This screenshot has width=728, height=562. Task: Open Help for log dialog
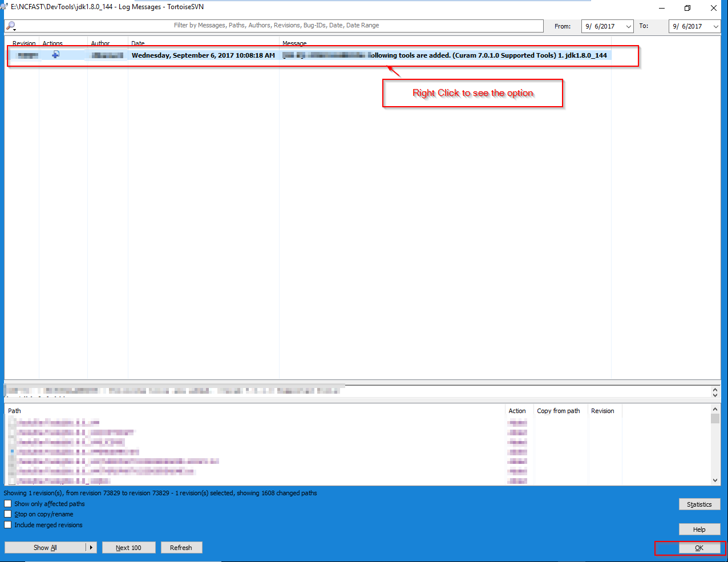point(699,529)
